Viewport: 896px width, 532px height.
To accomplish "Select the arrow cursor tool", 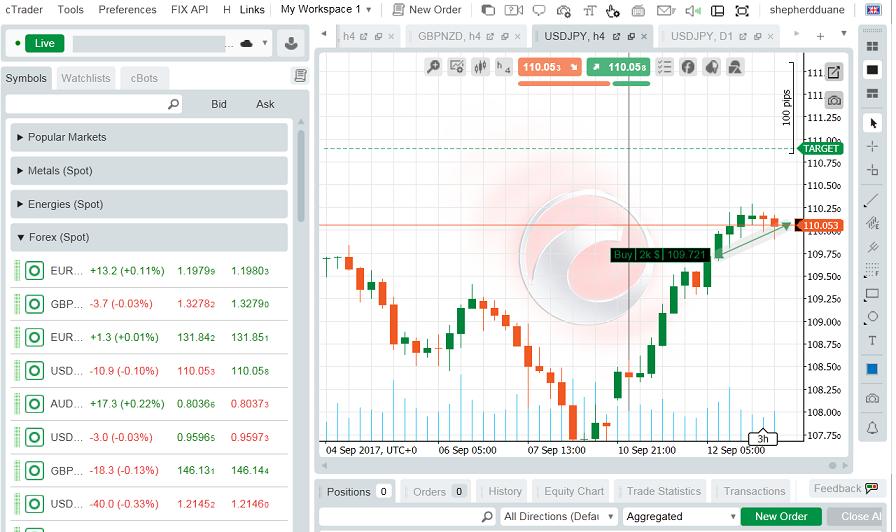I will [x=873, y=123].
